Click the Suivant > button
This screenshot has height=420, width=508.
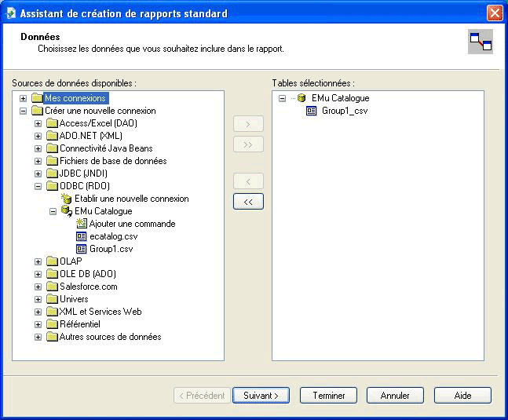[261, 396]
